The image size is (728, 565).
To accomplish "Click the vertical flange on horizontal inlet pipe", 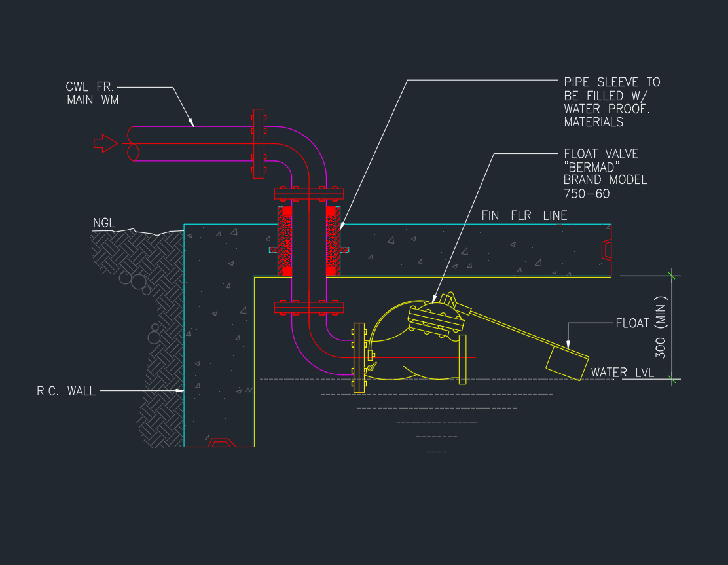I will (x=259, y=143).
